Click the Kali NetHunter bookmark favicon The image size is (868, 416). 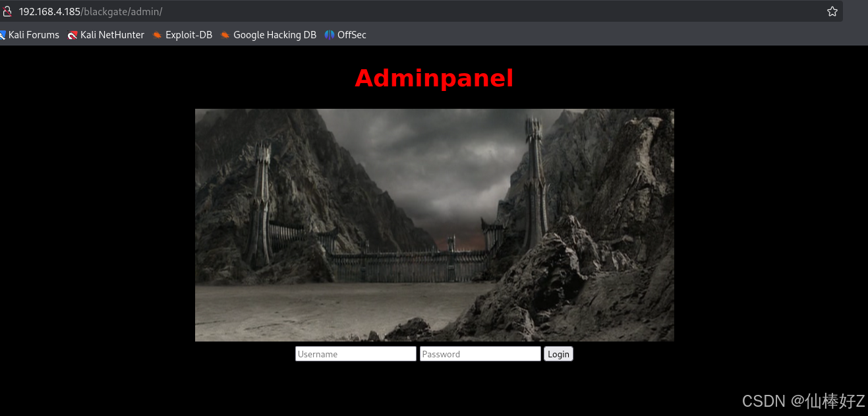[x=72, y=35]
